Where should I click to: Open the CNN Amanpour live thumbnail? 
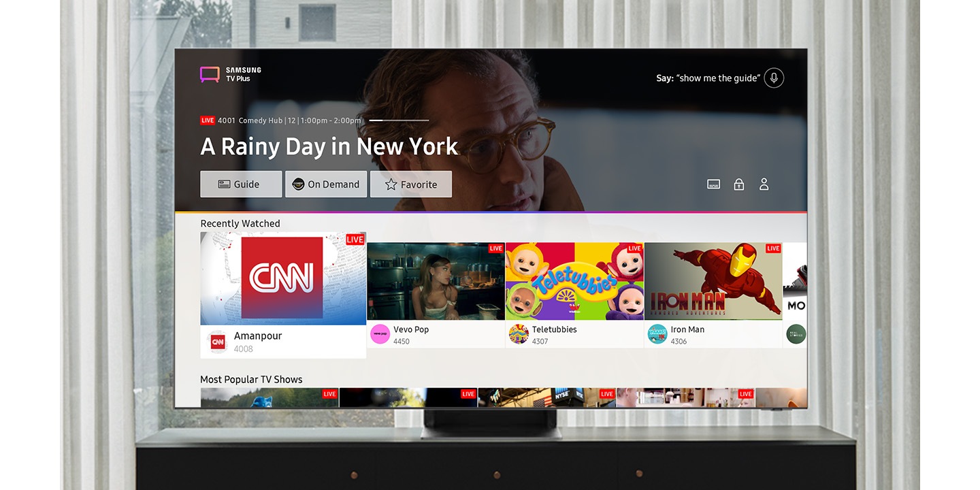(283, 278)
